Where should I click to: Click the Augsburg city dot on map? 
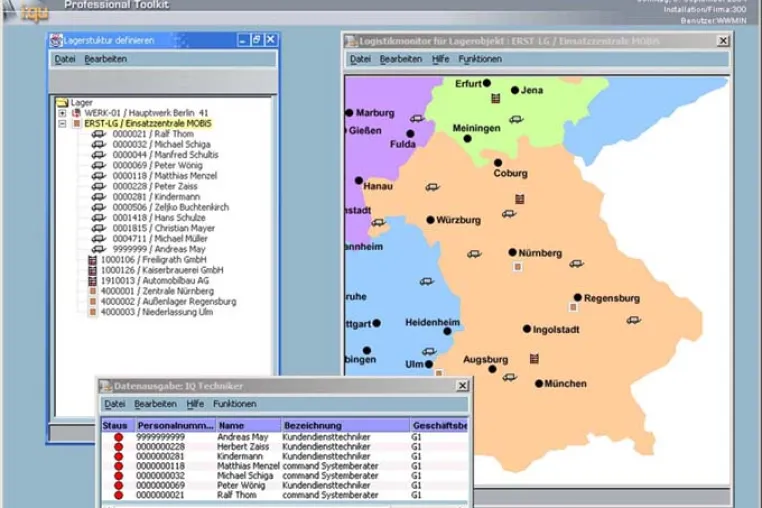pos(492,369)
